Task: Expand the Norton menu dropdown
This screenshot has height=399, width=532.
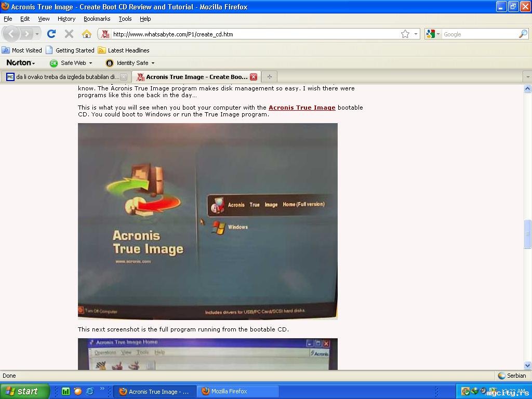Action: coord(21,63)
